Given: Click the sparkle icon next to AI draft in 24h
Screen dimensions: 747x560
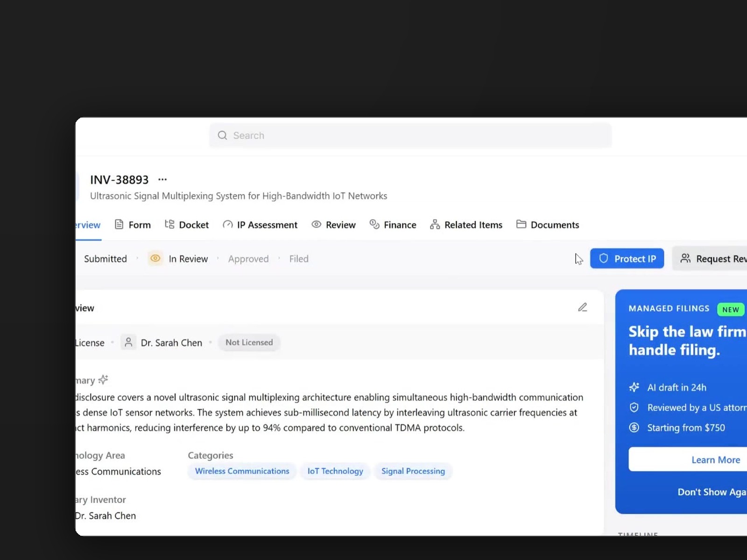Looking at the screenshot, I should [x=634, y=387].
